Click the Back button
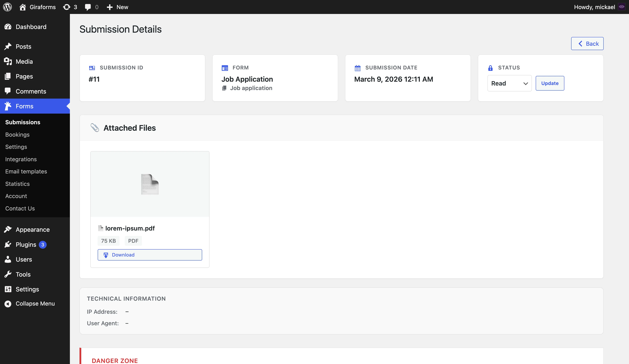This screenshot has width=629, height=364. [x=587, y=43]
